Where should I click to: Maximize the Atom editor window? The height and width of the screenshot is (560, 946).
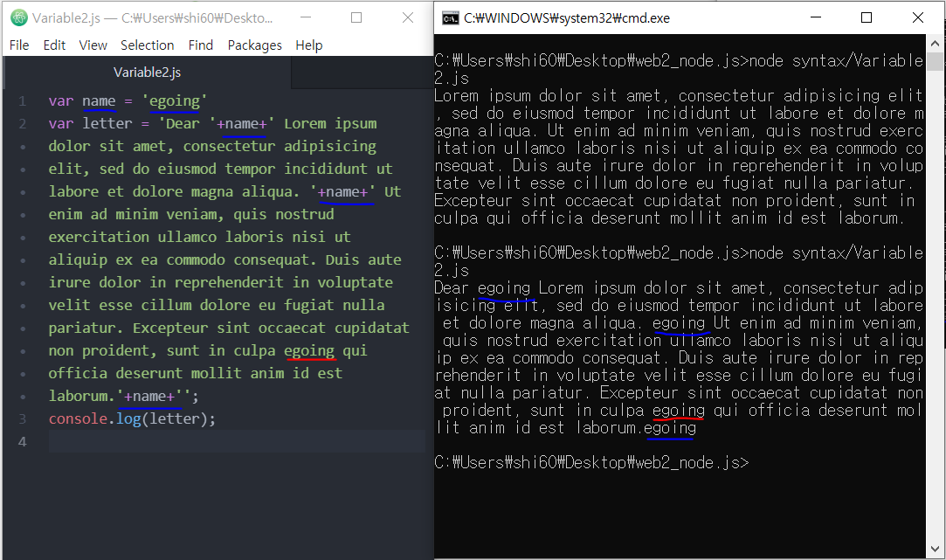356,17
